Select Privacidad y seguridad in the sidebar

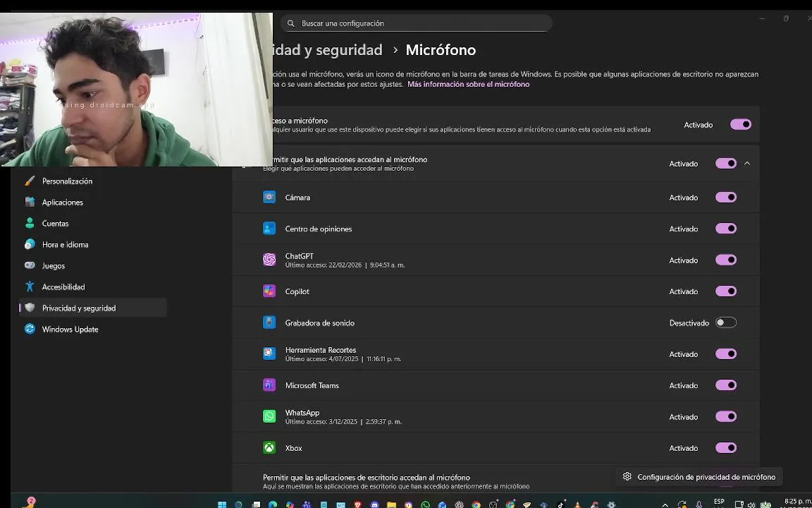(x=93, y=308)
